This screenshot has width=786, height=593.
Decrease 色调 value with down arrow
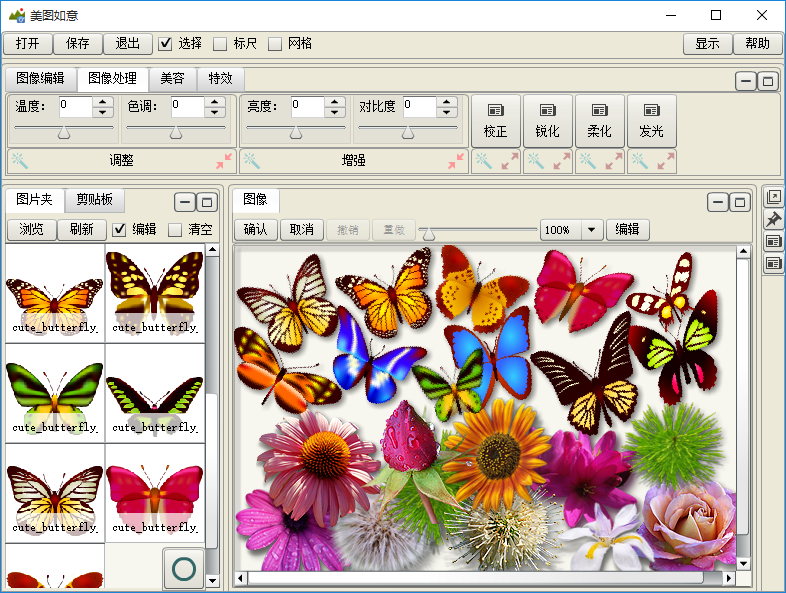tap(215, 112)
